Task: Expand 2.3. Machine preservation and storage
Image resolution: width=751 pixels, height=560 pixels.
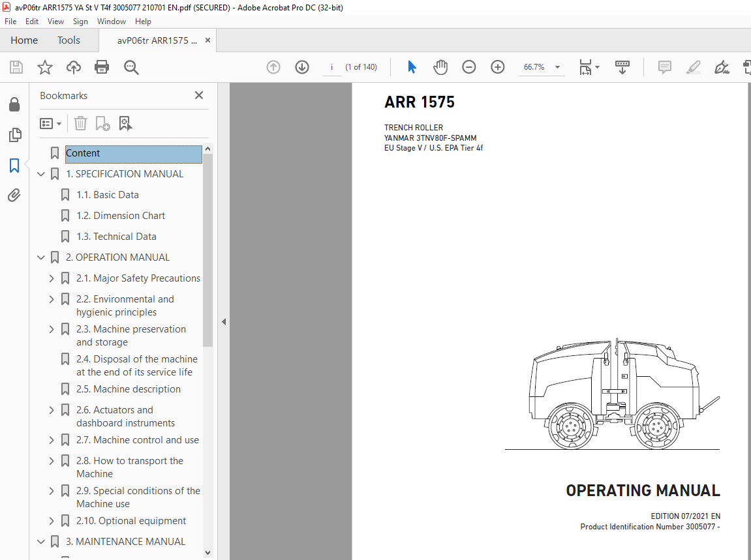Action: point(52,329)
